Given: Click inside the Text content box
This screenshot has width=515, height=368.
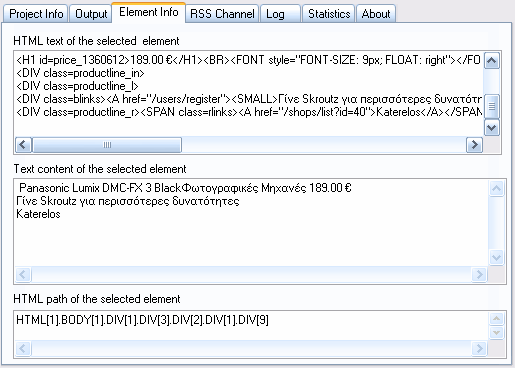Looking at the screenshot, I should click(x=251, y=223).
